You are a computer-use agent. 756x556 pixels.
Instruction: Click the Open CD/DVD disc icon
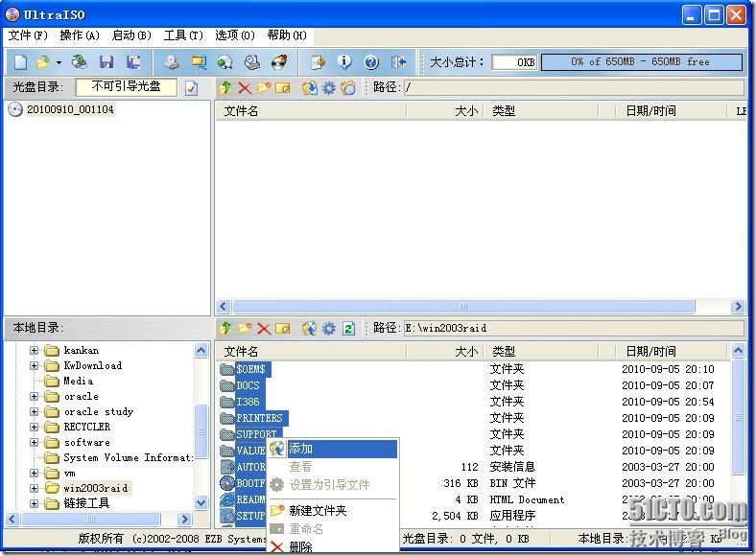click(80, 62)
